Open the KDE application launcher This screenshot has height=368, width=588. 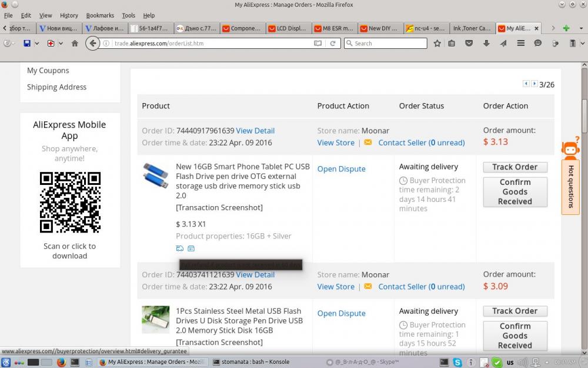(x=6, y=362)
